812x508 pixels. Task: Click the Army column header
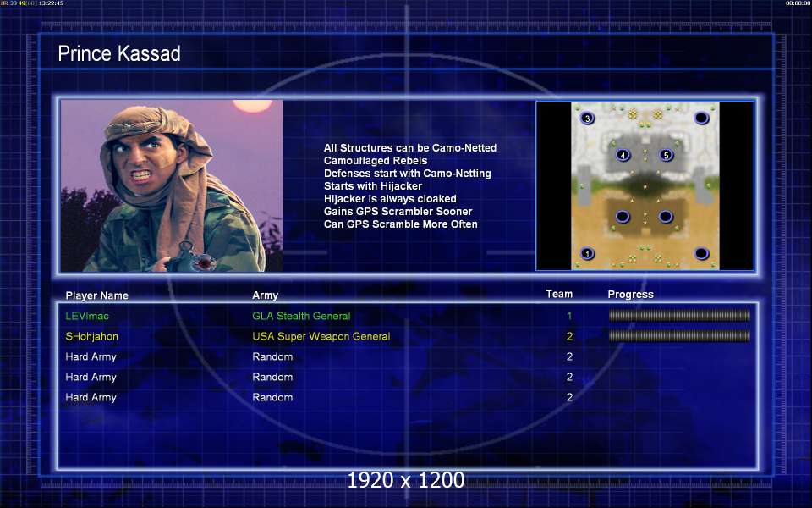click(265, 295)
